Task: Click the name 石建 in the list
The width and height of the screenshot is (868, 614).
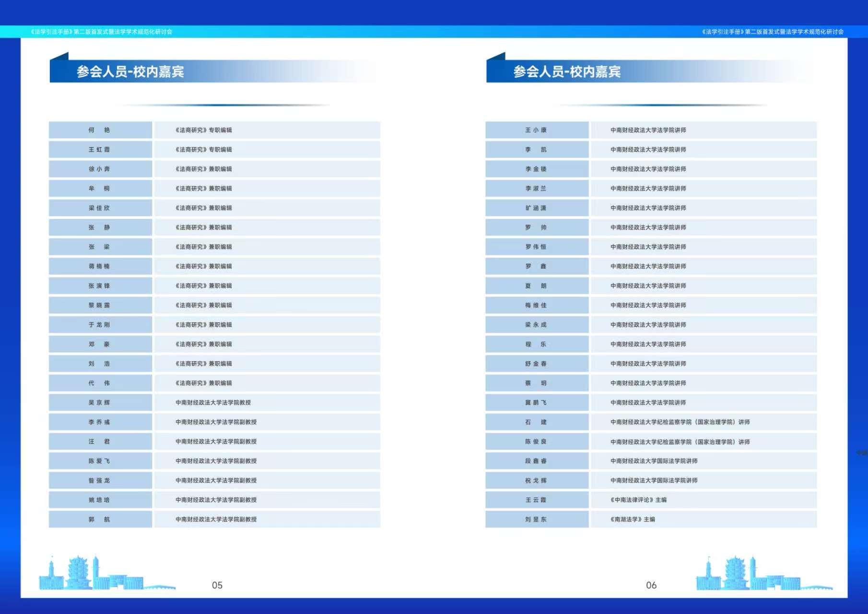Action: (x=536, y=422)
